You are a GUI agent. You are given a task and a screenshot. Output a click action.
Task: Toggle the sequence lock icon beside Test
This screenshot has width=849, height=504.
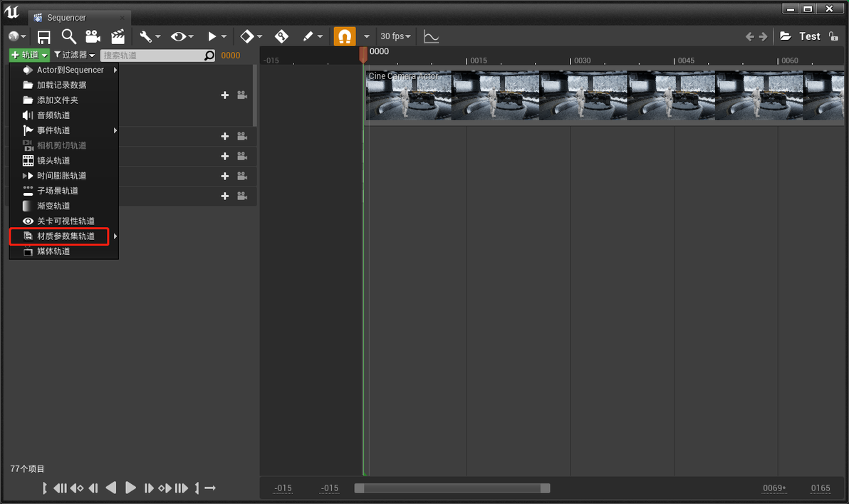(833, 36)
